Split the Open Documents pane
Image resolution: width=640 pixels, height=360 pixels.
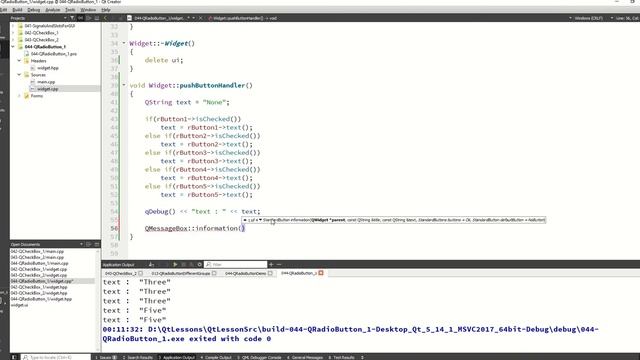(89, 244)
